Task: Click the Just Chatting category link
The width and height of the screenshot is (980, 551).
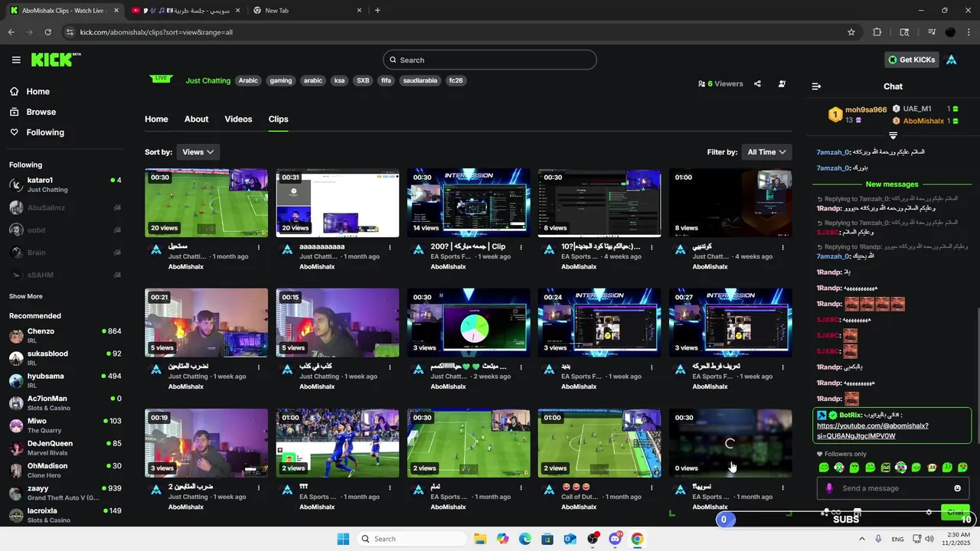Action: (x=207, y=80)
